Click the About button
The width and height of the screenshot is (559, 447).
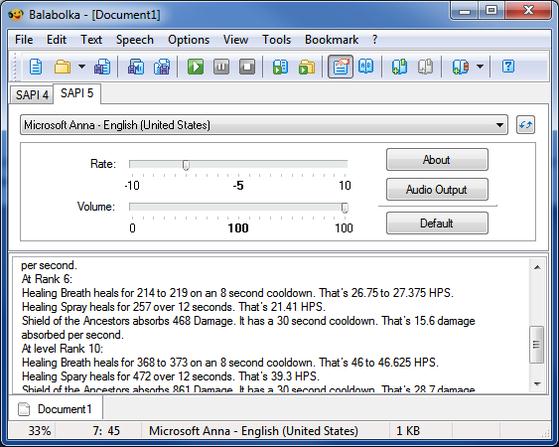pos(437,160)
